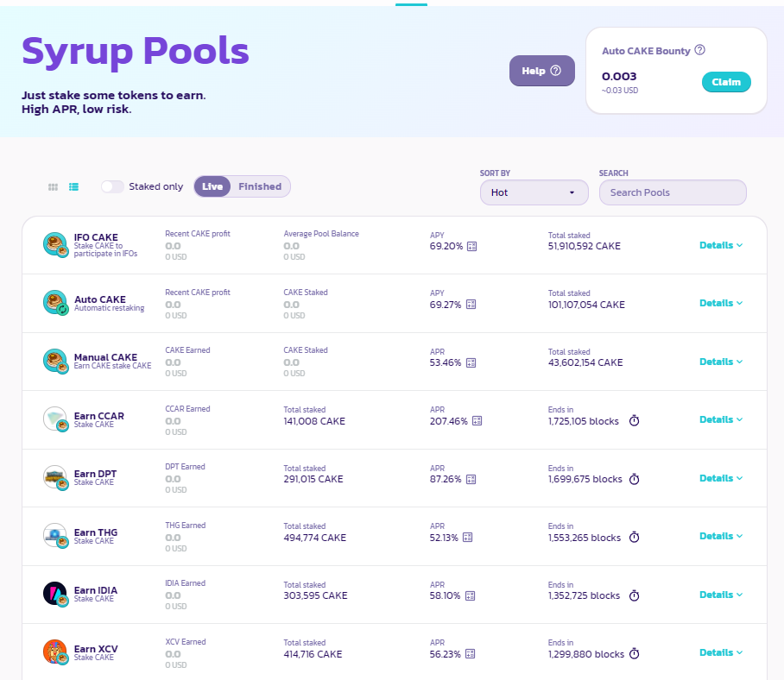Switch to the card grid view icon
Image resolution: width=784 pixels, height=680 pixels.
(x=53, y=187)
